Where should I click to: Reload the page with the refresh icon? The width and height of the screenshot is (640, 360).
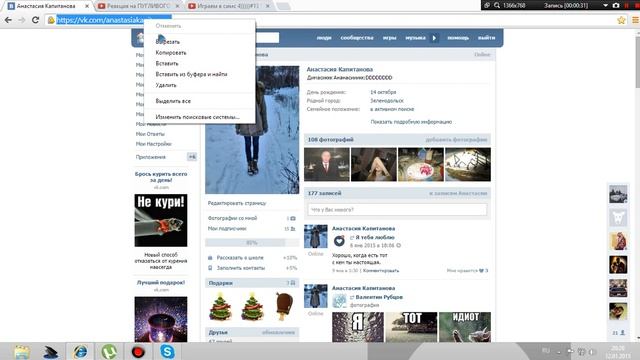36,20
